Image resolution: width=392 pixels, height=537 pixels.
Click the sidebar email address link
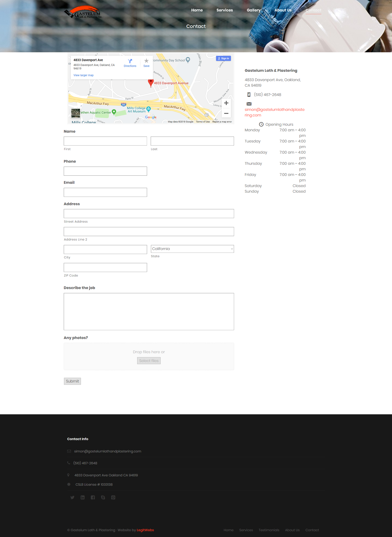tap(275, 112)
